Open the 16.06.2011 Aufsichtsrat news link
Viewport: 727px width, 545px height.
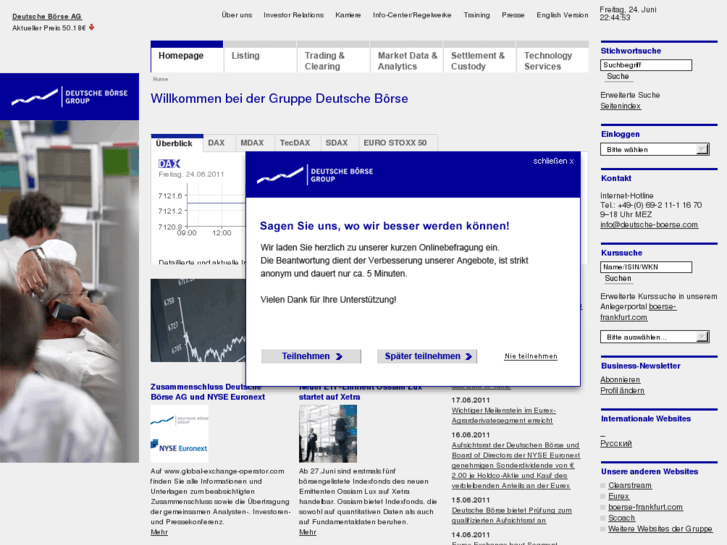(516, 465)
